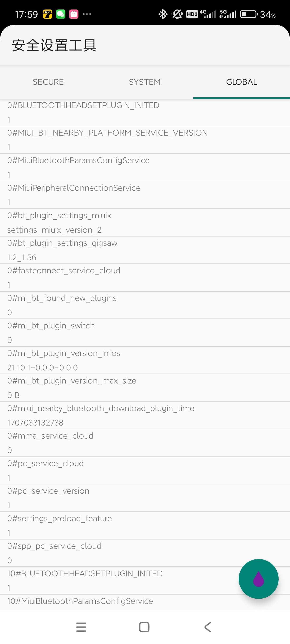Open the 0#mi_bt_plugin_switch setting entry

[x=145, y=333]
